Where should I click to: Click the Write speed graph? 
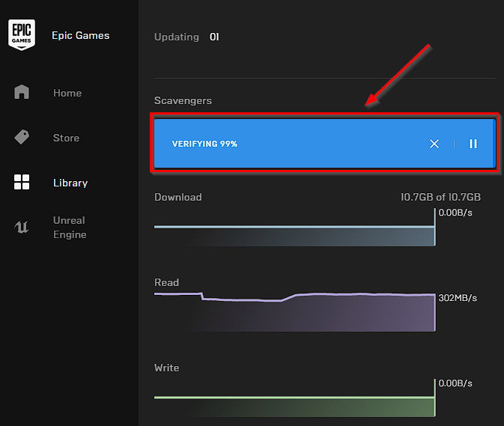295,398
